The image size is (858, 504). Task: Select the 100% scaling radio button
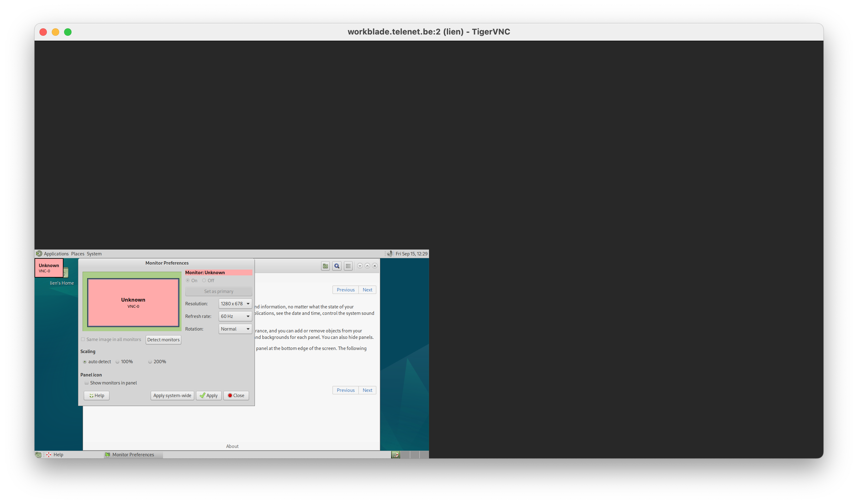(117, 362)
